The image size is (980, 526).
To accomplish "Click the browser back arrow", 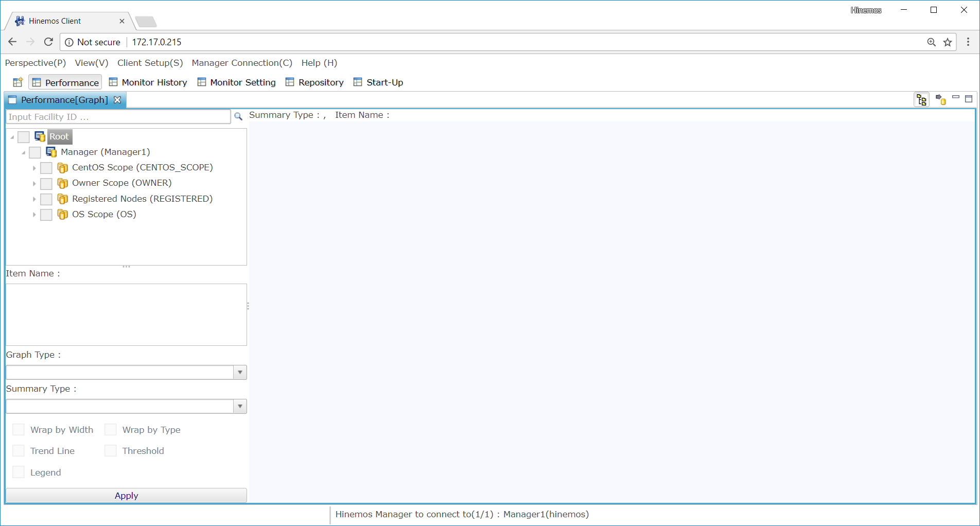I will click(x=13, y=42).
